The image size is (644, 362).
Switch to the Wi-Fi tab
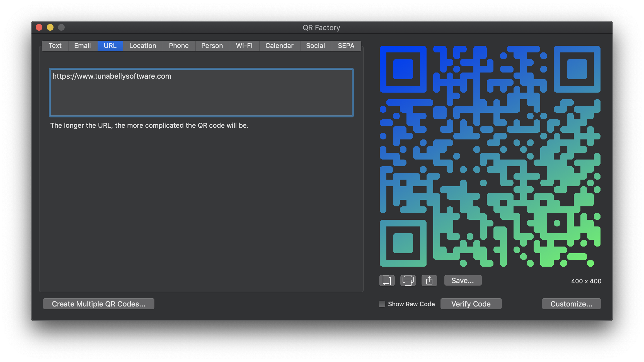click(243, 45)
